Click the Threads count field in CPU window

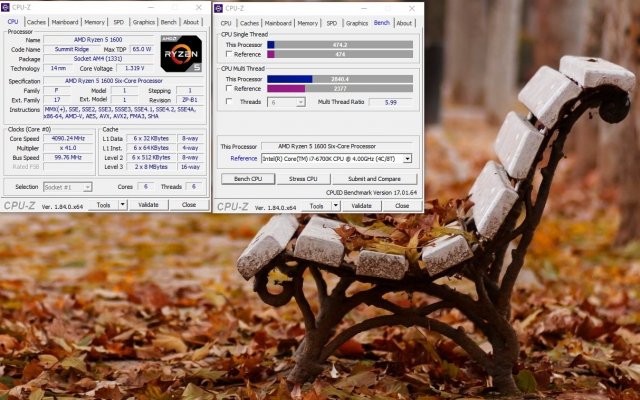[194, 187]
